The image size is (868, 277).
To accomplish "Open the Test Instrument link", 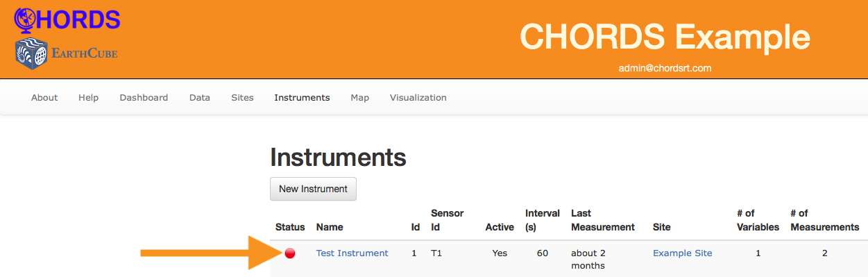I will pyautogui.click(x=352, y=253).
